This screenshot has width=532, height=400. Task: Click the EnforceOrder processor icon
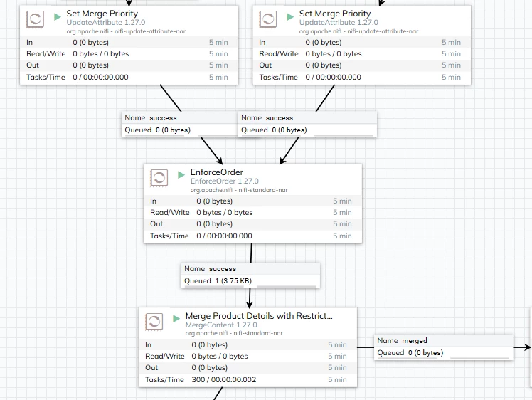(159, 178)
